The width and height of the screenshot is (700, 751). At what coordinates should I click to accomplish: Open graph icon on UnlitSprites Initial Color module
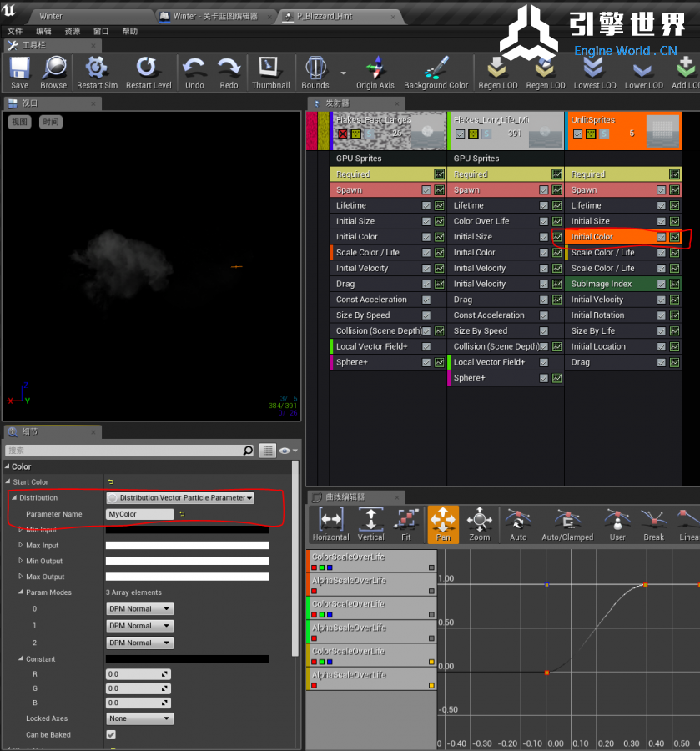[x=675, y=237]
